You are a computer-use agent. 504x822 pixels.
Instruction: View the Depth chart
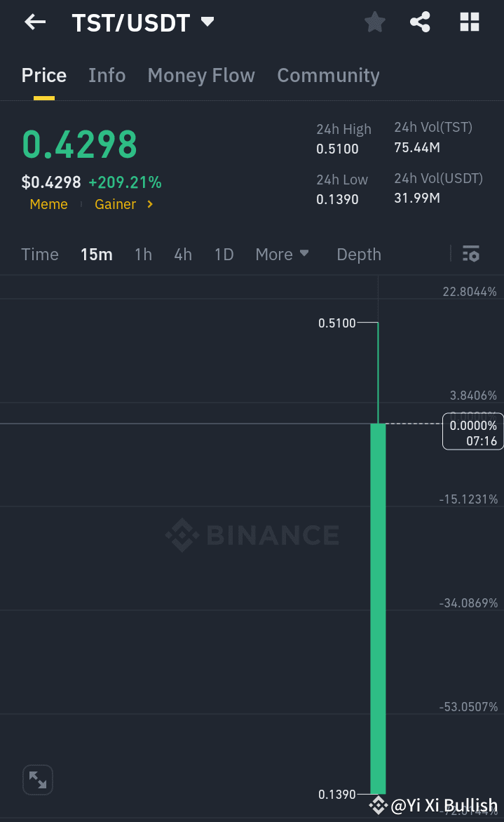coord(358,254)
